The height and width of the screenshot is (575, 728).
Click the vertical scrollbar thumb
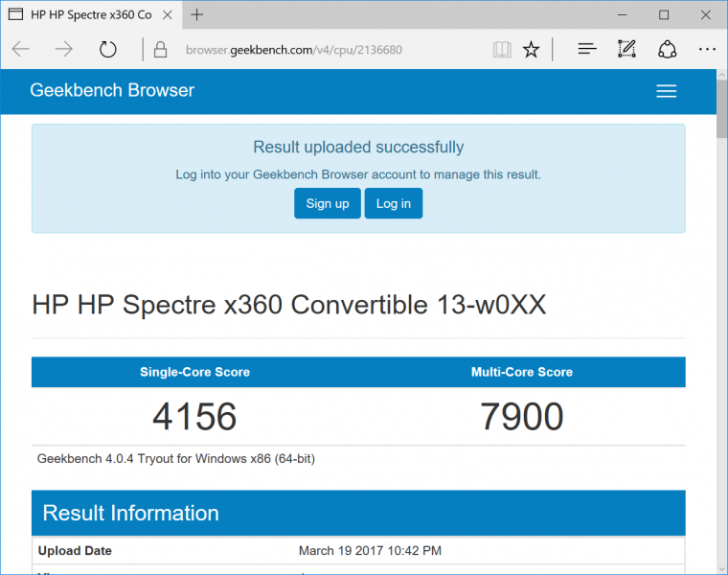[722, 109]
